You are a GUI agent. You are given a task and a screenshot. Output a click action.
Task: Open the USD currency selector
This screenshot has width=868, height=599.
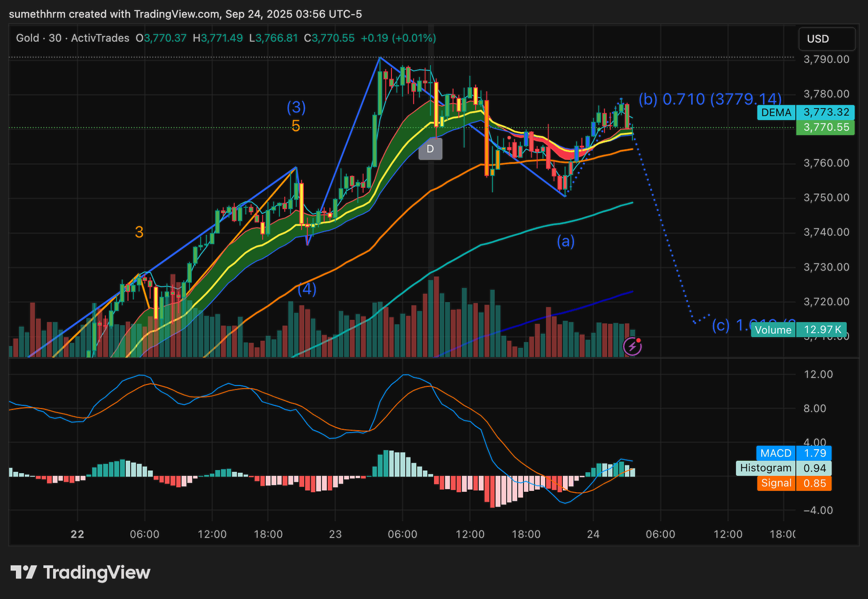coord(826,39)
